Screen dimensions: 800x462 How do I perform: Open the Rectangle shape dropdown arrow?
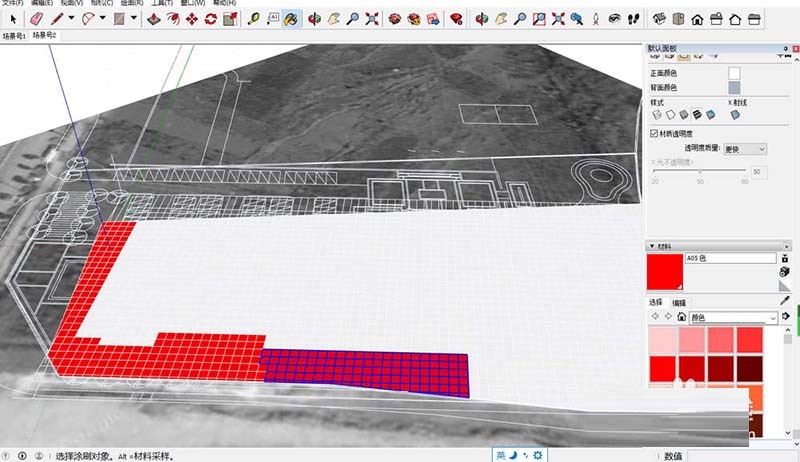(x=134, y=18)
